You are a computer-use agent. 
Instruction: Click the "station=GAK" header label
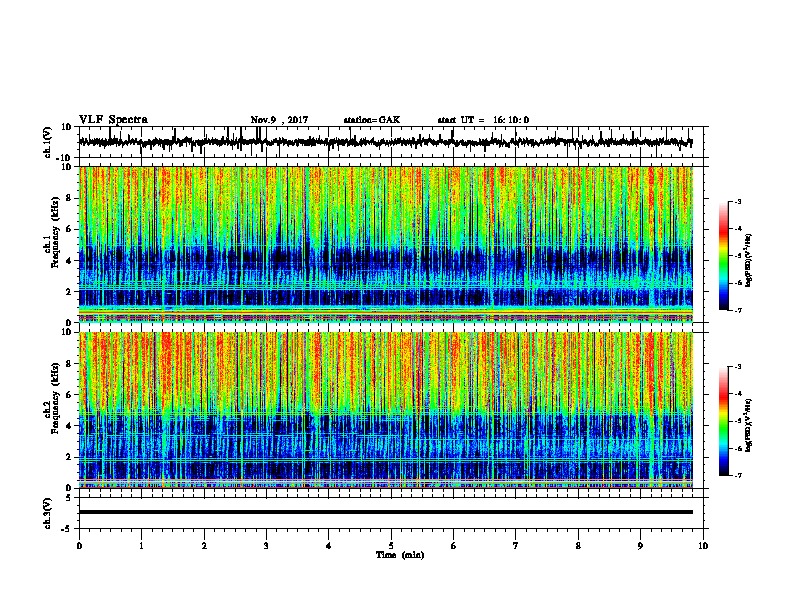click(x=372, y=120)
